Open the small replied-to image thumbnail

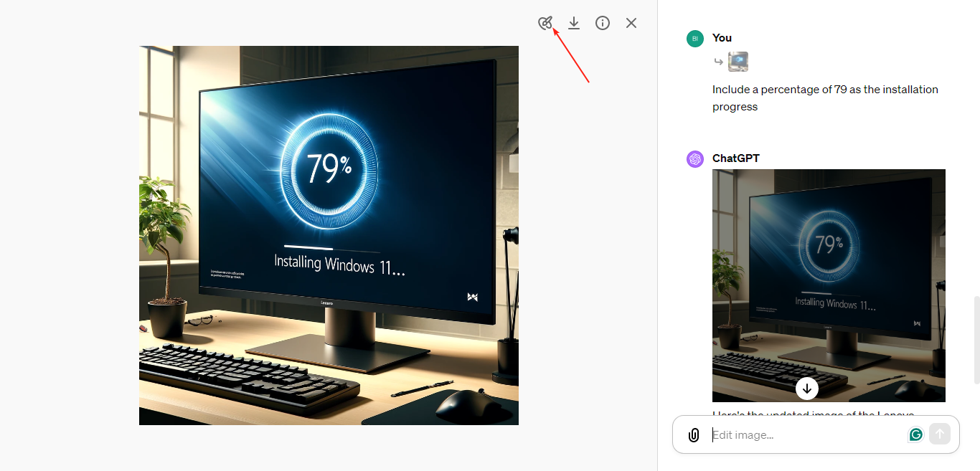point(738,62)
